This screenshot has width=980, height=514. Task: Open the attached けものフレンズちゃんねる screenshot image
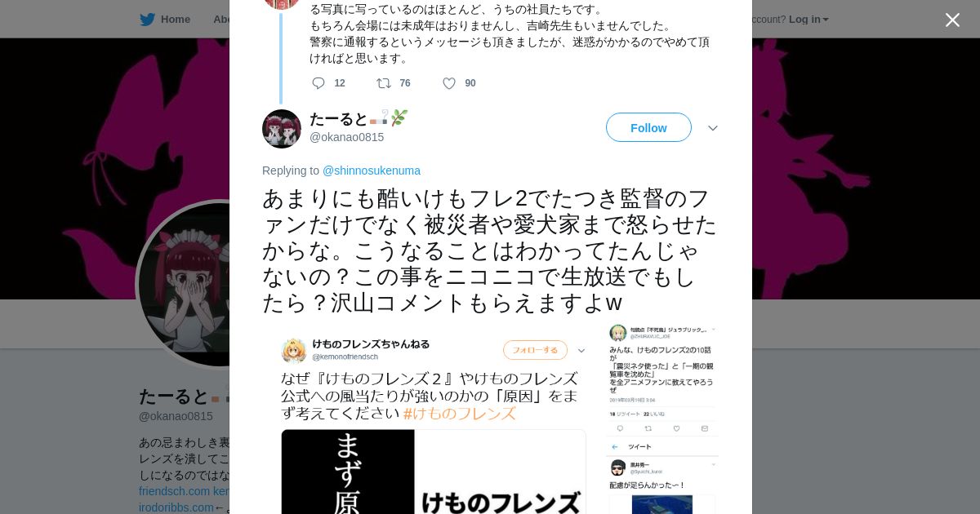click(434, 419)
